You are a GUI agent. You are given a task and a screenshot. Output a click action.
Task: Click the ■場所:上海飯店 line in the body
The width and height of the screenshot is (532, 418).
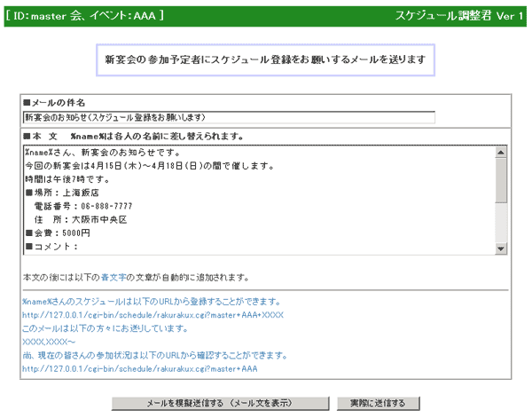click(x=62, y=192)
